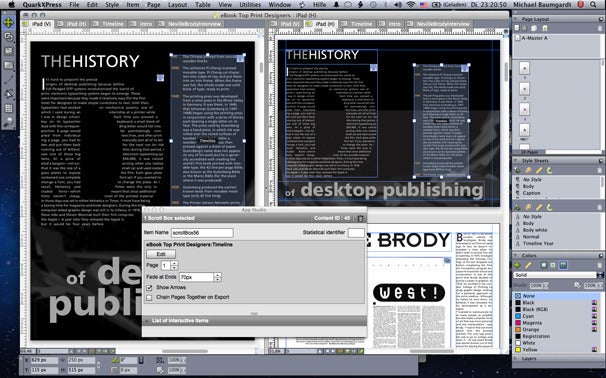Click the trash icon in App Studio
This screenshot has height=378, width=606.
(x=360, y=218)
